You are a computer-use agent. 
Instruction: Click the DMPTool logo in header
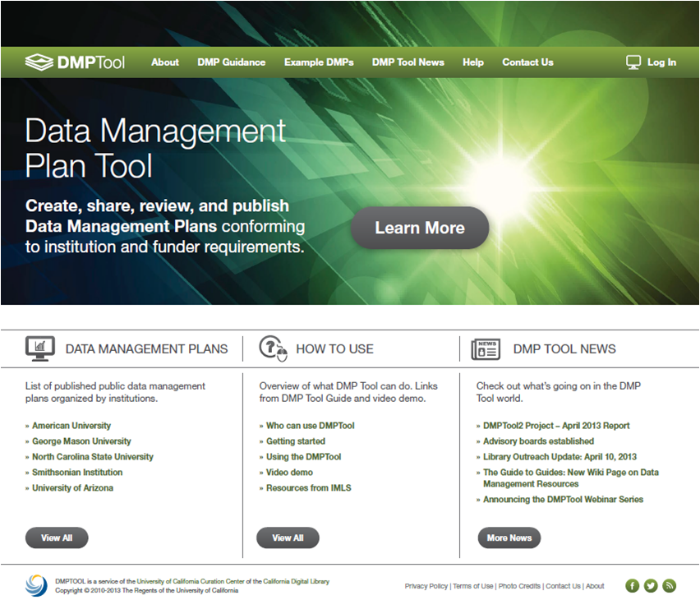pos(75,62)
